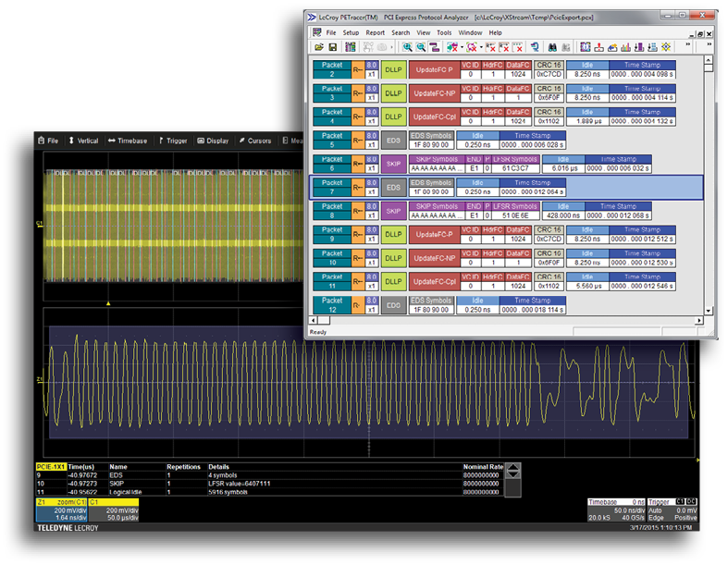Click the green DLLP block of Packet 9
Screen dimensions: 728x565
tap(393, 235)
